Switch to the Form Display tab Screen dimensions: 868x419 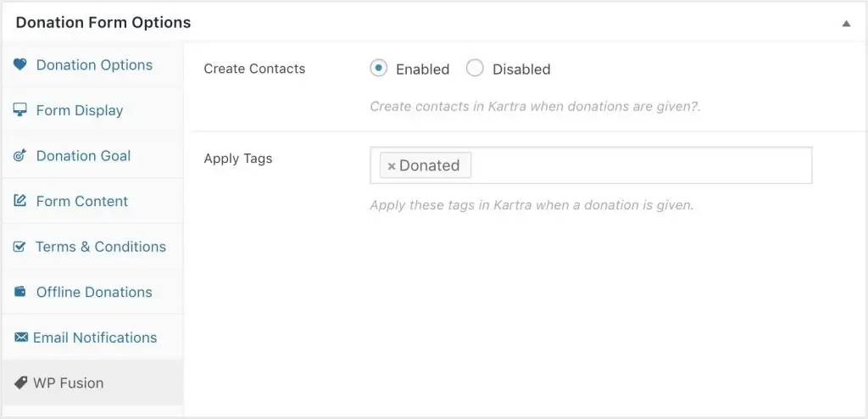pyautogui.click(x=80, y=110)
